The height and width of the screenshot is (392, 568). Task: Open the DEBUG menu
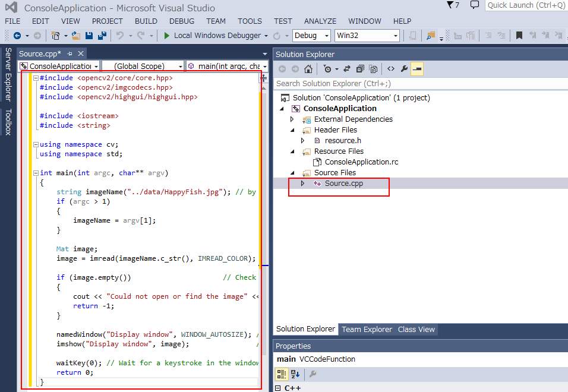pos(182,21)
